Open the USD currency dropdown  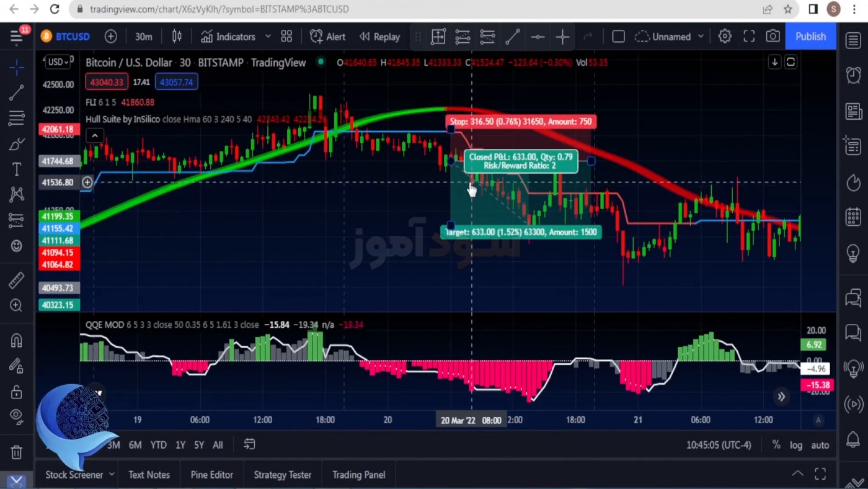click(x=58, y=62)
